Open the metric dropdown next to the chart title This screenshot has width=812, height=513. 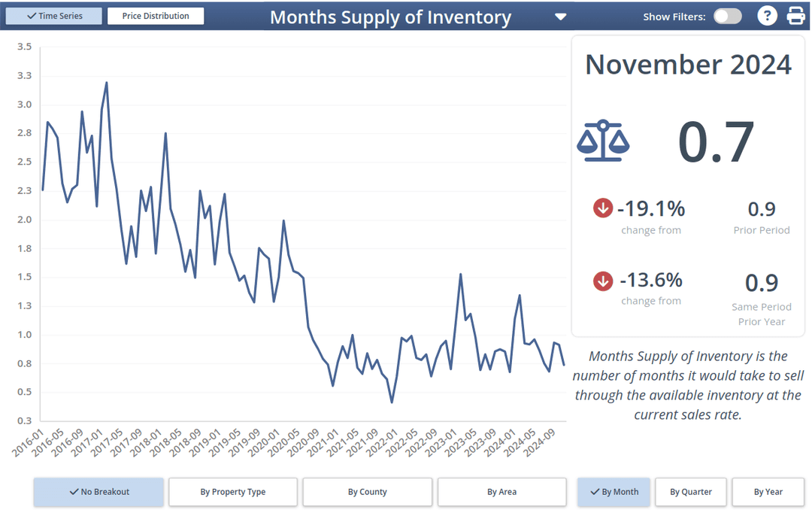(x=560, y=15)
